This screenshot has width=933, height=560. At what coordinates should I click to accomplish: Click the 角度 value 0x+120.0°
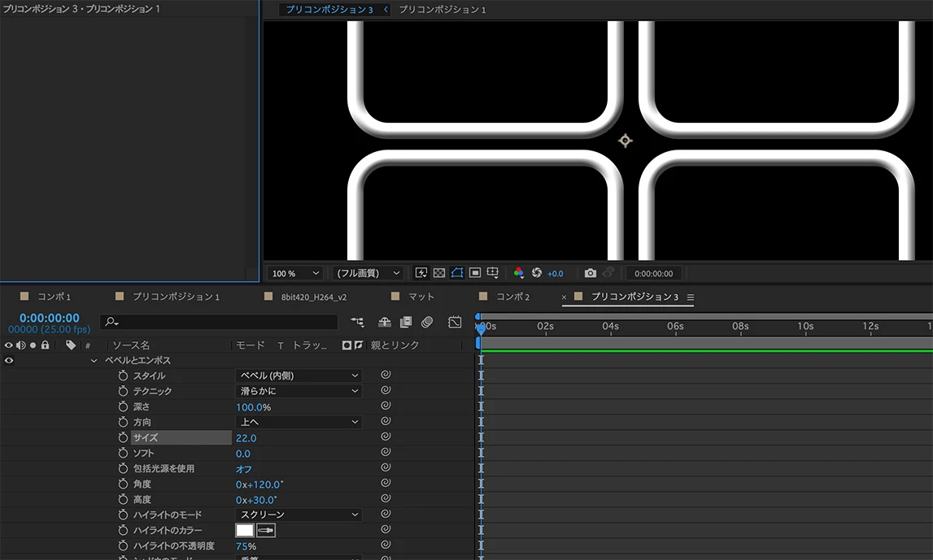click(x=259, y=484)
